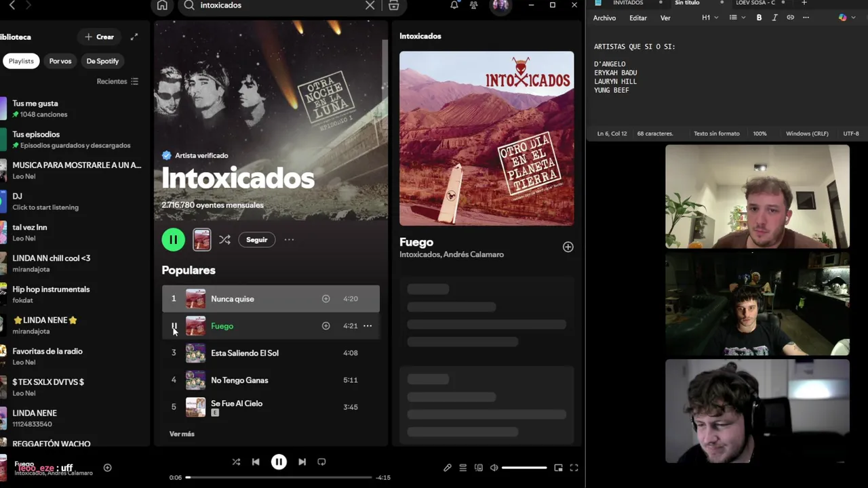868x488 pixels.
Task: Open the Otro Día en el Planeta Tierra cover
Action: tap(486, 138)
